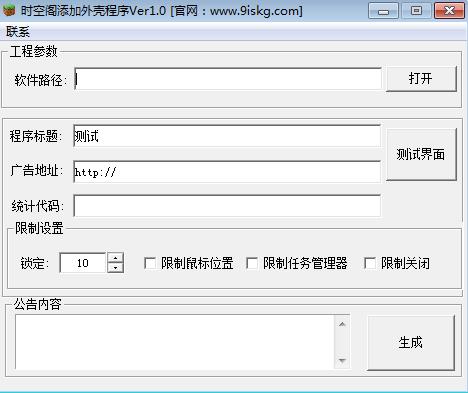Click the app icon in title bar

coord(9,10)
